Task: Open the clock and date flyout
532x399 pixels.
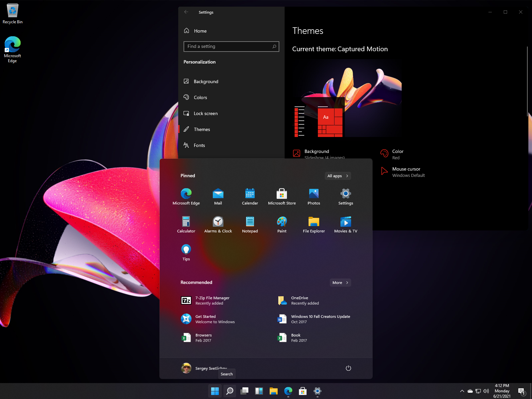Action: 502,391
